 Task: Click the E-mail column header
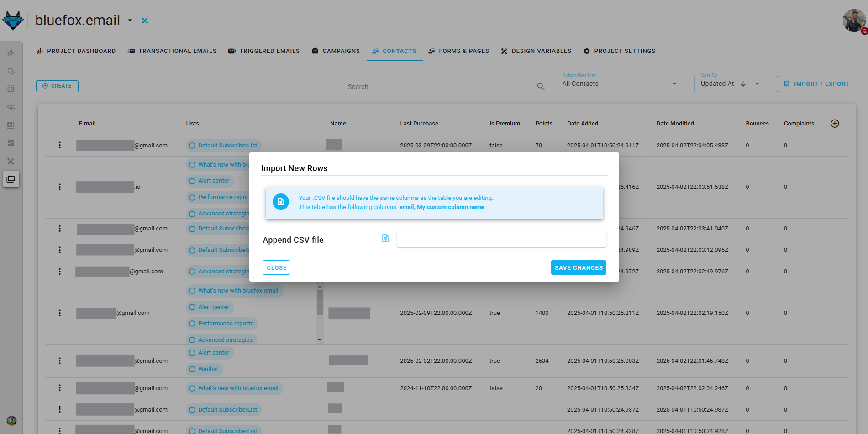tap(87, 124)
